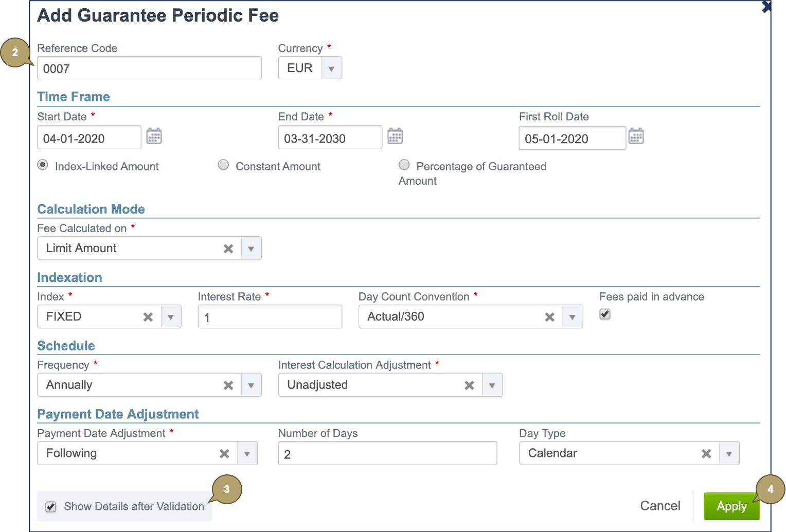This screenshot has height=532, width=786.
Task: Toggle the Fees paid in advance checkbox
Action: click(605, 314)
